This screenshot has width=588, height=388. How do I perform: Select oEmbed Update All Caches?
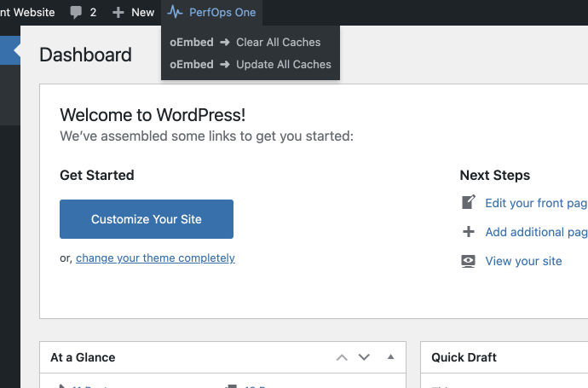coord(251,64)
